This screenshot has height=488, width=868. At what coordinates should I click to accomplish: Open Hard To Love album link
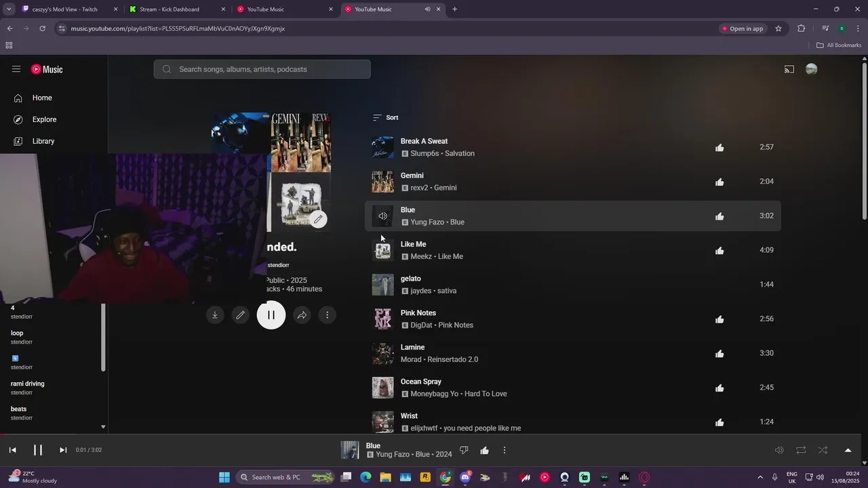tap(486, 394)
